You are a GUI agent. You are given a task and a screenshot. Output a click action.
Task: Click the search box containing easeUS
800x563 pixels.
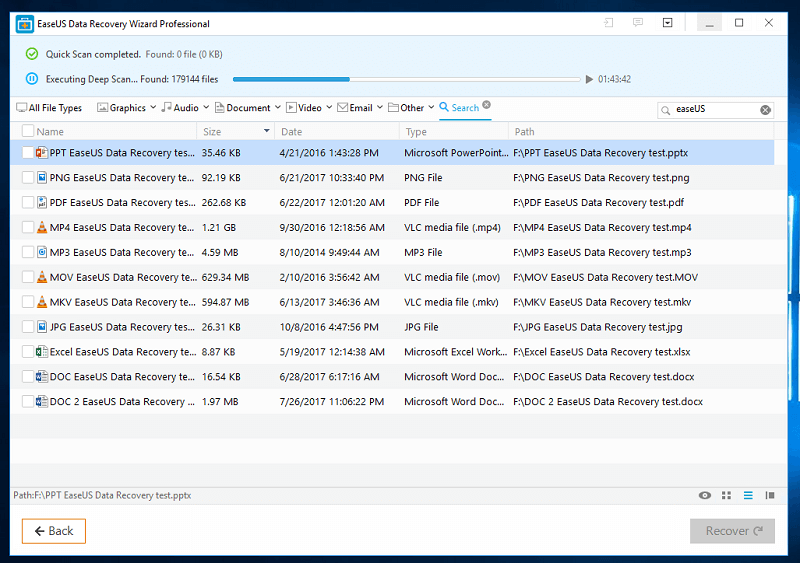[715, 109]
